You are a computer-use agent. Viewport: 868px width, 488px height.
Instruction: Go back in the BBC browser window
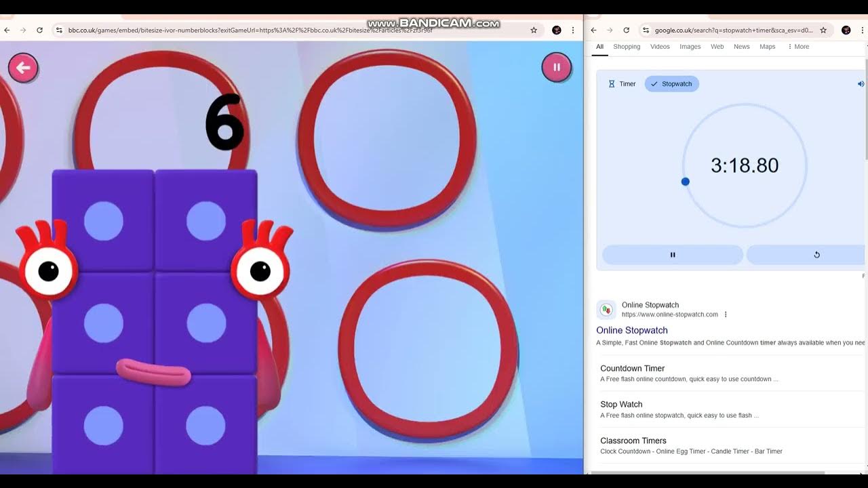7,30
